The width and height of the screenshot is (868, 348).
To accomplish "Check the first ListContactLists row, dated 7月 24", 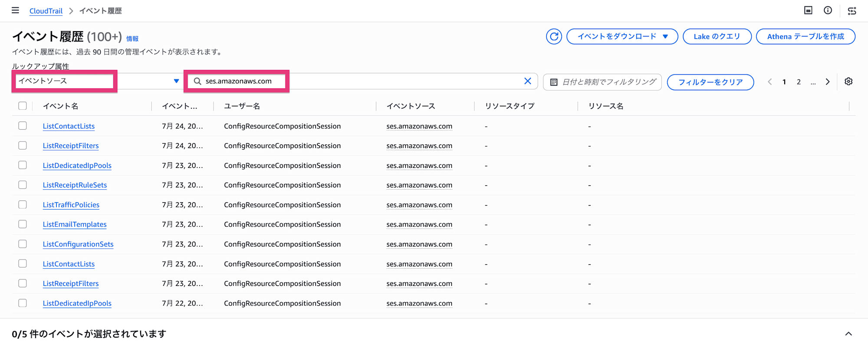I will click(x=23, y=126).
